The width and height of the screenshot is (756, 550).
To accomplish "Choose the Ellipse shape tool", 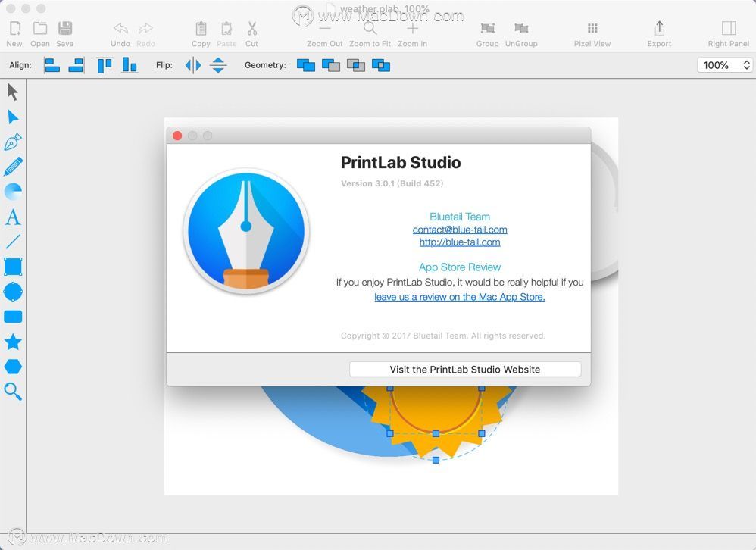I will click(13, 292).
